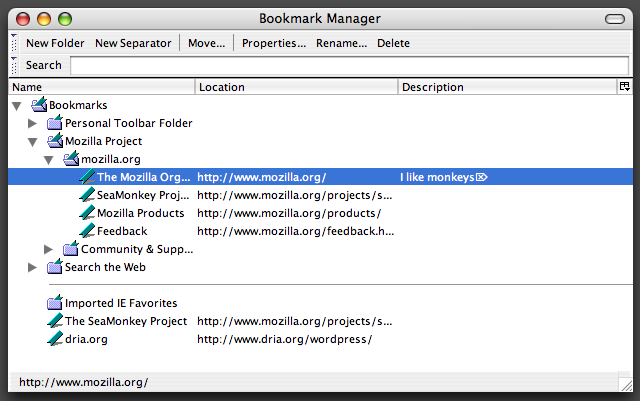Click the Rename... button

pyautogui.click(x=342, y=43)
